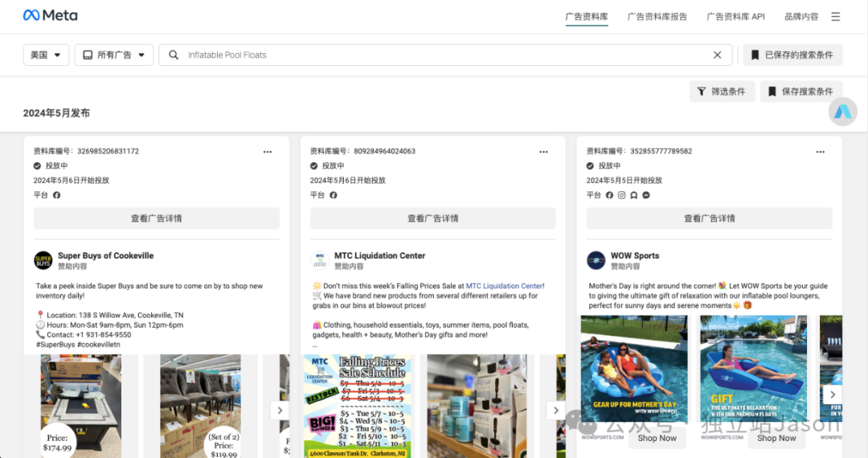Open more options for ad 809284964024063

coord(543,152)
